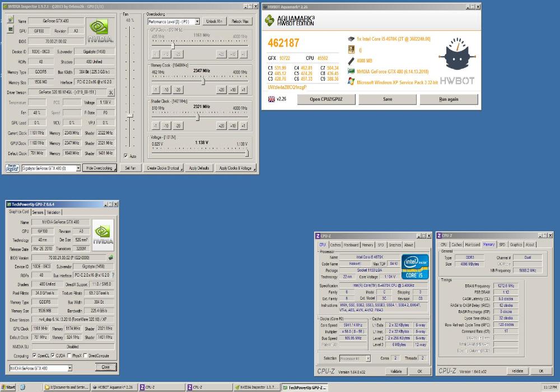The height and width of the screenshot is (392, 560).
Task: Click the Voltage slider thumb
Action: (x=246, y=153)
